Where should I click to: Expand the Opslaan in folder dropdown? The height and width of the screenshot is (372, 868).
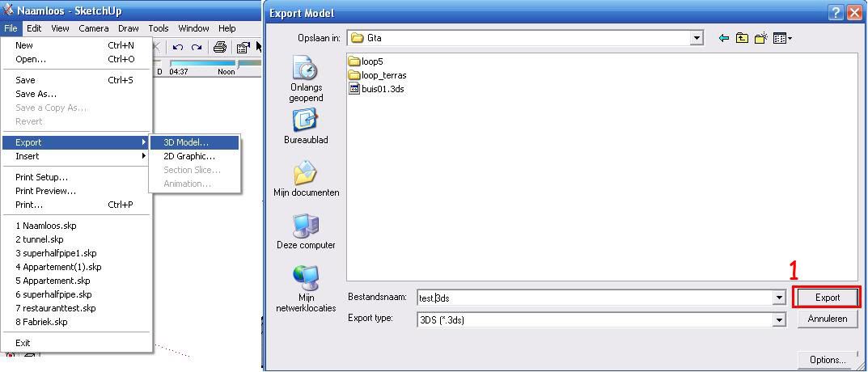[x=697, y=38]
